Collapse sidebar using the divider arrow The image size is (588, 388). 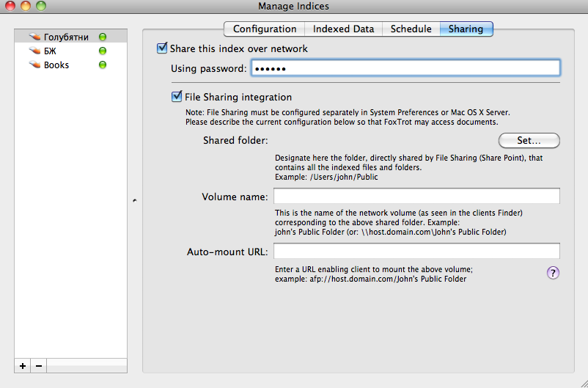tap(133, 200)
